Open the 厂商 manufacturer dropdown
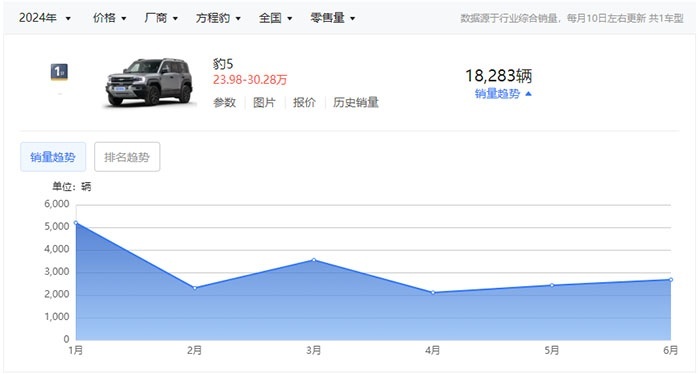Screen dimensions: 700x374 click(161, 18)
